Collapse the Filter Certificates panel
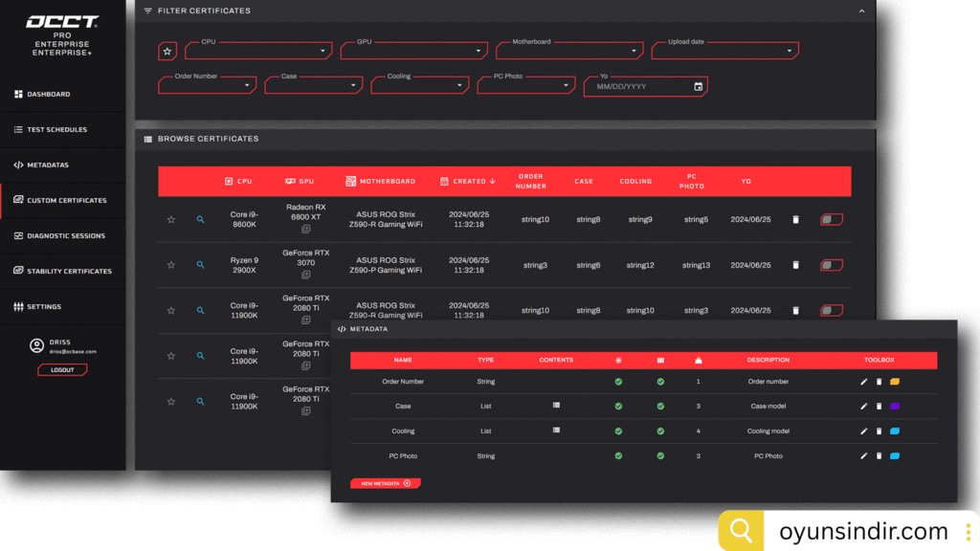 861,11
